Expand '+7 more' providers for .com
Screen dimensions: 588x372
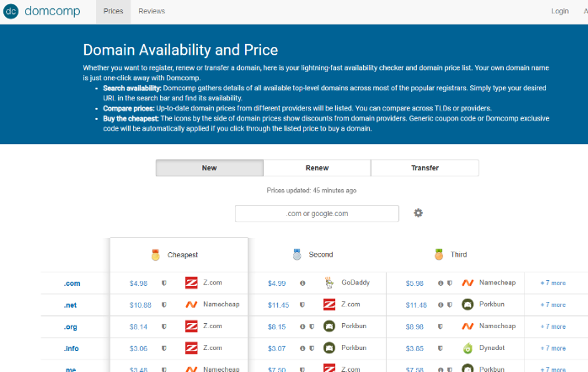point(553,283)
